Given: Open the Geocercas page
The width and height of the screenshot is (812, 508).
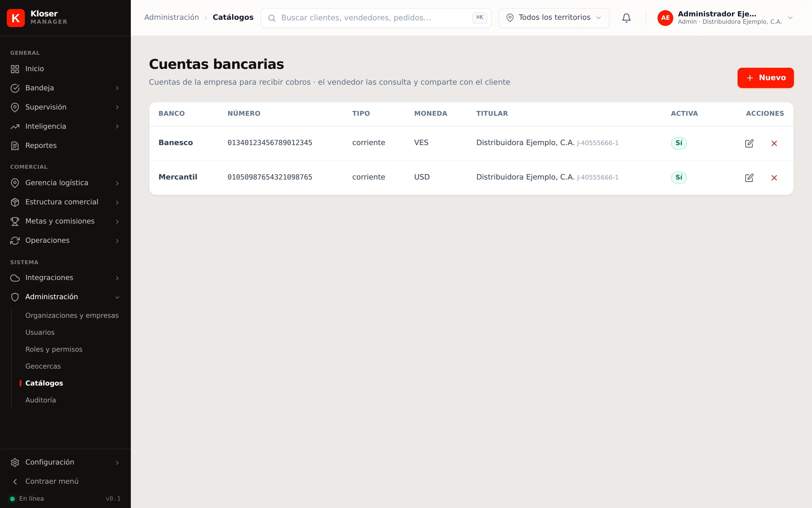Looking at the screenshot, I should [43, 366].
